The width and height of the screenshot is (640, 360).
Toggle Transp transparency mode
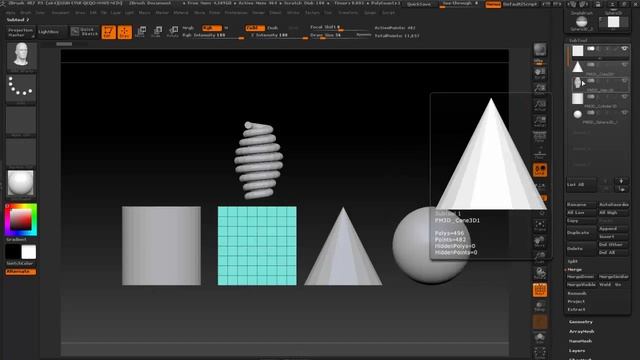click(540, 306)
